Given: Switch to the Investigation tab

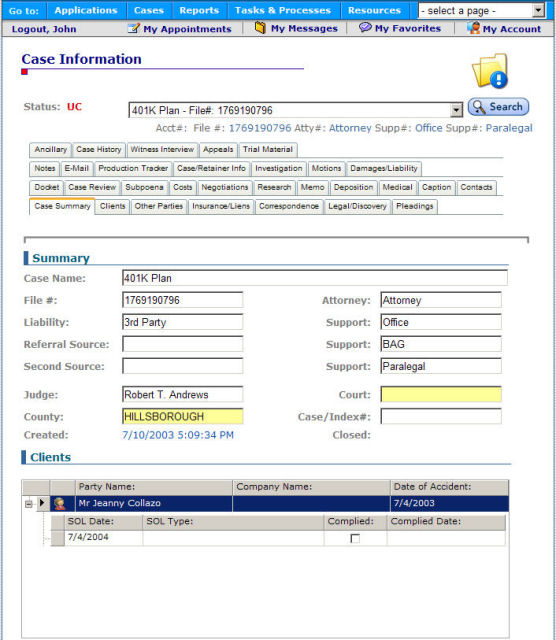Looking at the screenshot, I should [x=278, y=168].
